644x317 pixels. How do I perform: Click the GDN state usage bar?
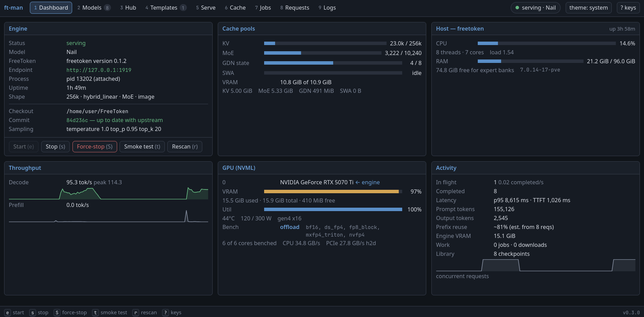pos(333,63)
